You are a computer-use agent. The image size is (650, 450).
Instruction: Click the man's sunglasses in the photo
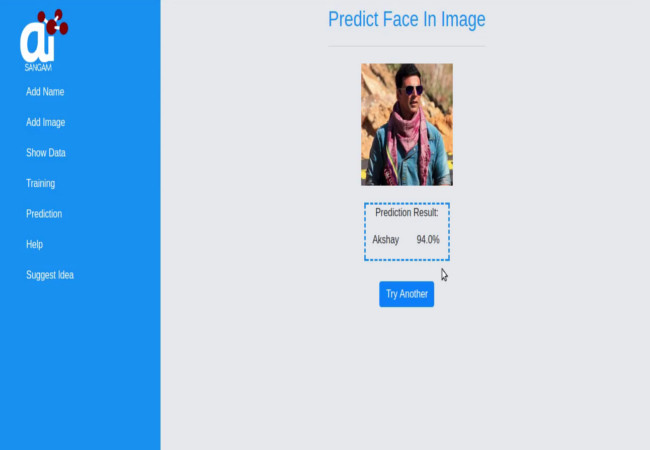(411, 90)
